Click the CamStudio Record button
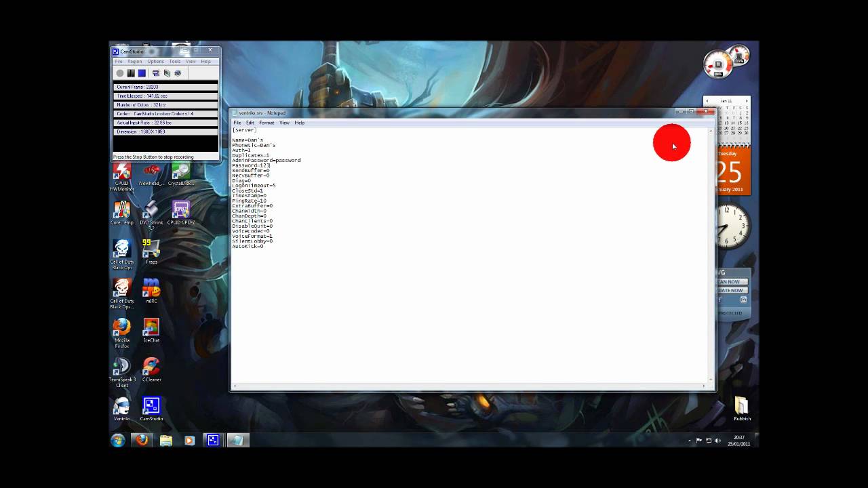The width and height of the screenshot is (868, 488). (x=120, y=73)
